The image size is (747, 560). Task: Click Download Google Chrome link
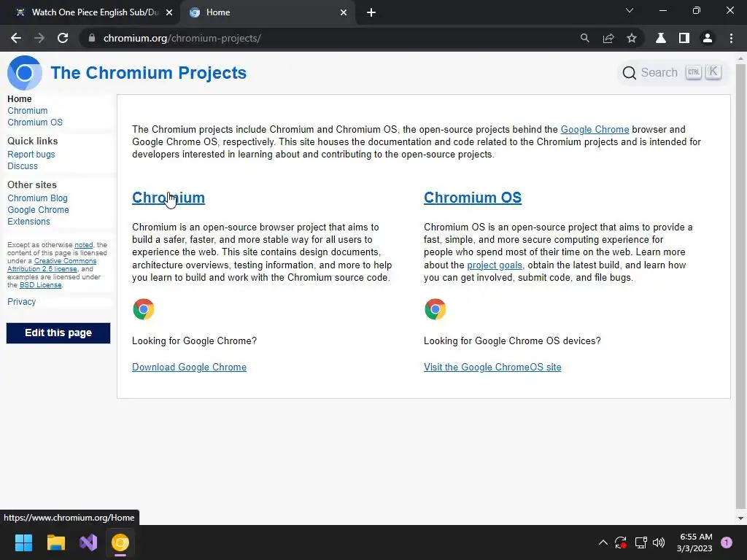coord(189,367)
